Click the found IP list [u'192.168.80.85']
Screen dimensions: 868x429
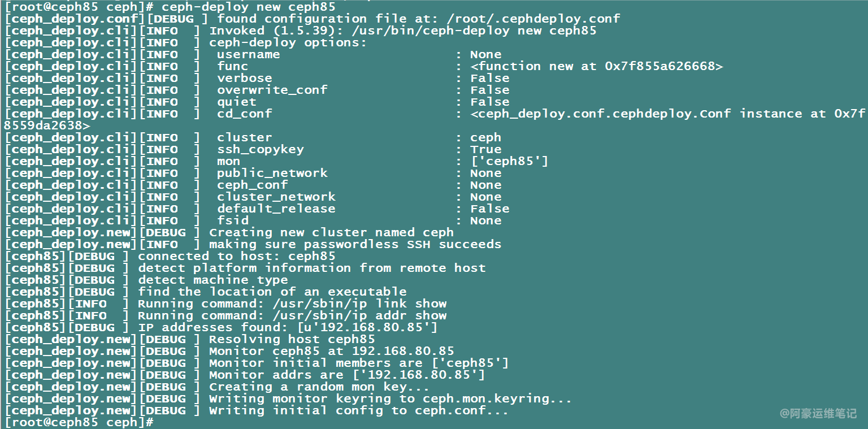367,327
